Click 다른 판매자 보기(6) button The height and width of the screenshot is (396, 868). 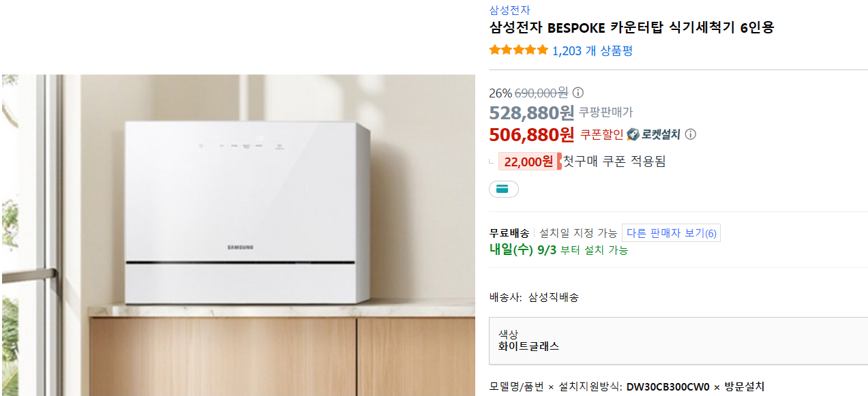tap(671, 233)
